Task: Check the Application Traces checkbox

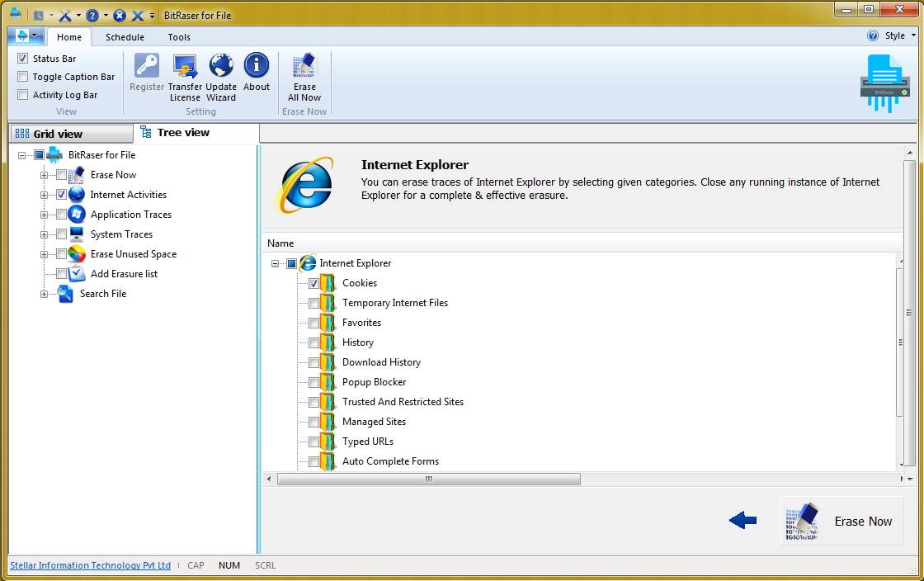Action: point(61,215)
